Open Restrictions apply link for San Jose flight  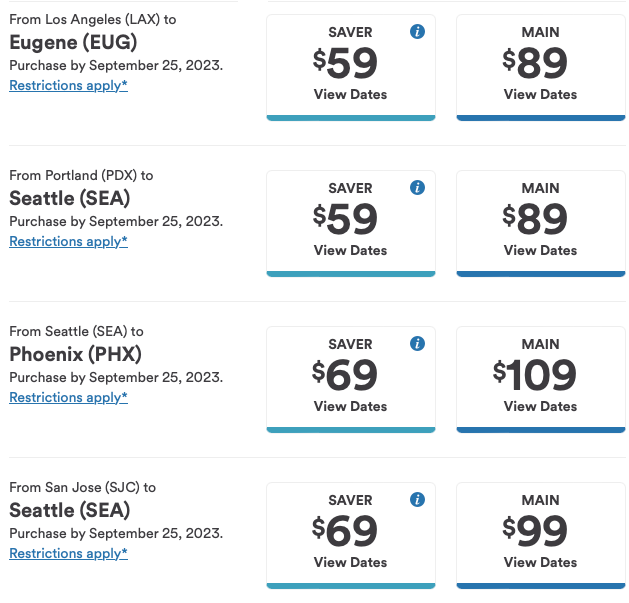tap(68, 554)
